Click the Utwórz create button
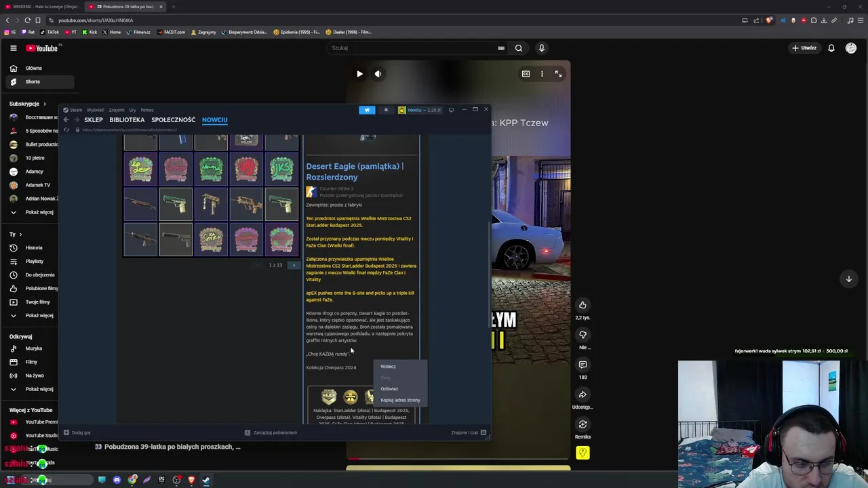 (x=804, y=48)
